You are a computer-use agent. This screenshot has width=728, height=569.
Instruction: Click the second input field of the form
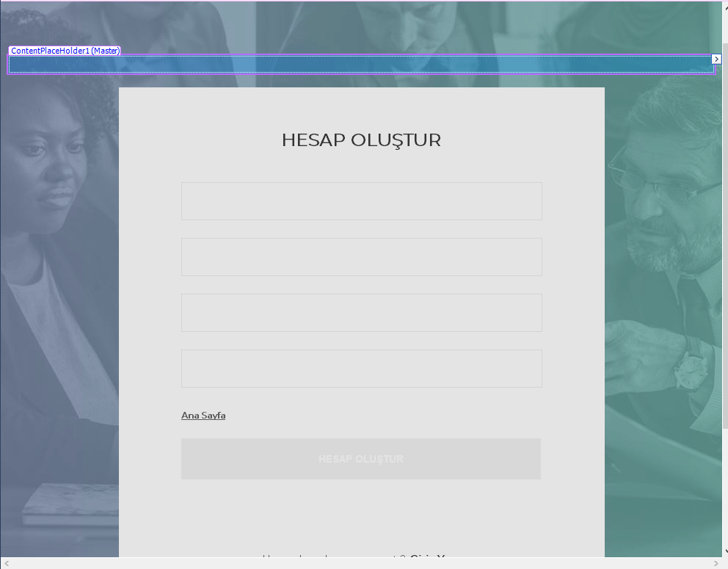tap(362, 257)
